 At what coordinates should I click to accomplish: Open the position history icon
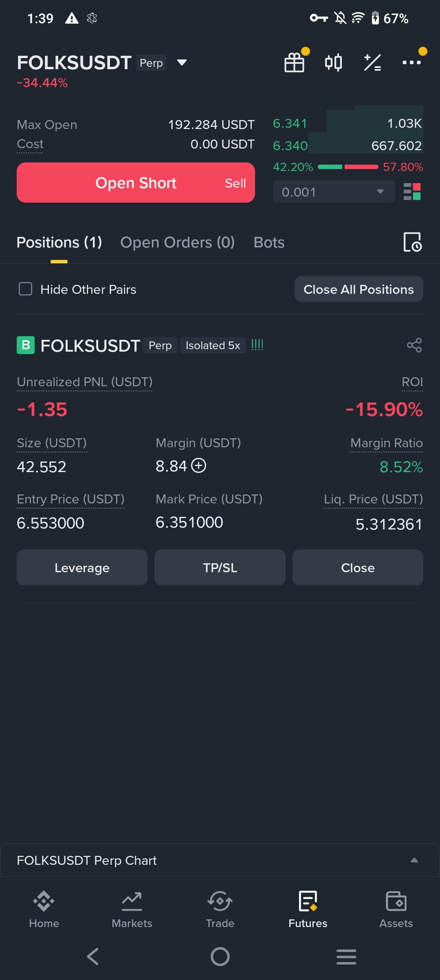point(412,242)
